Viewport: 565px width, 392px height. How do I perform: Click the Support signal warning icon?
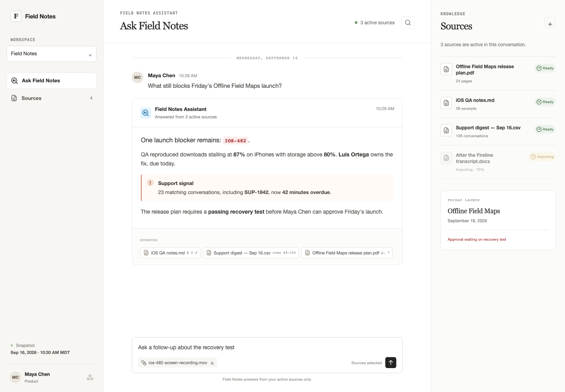(150, 183)
